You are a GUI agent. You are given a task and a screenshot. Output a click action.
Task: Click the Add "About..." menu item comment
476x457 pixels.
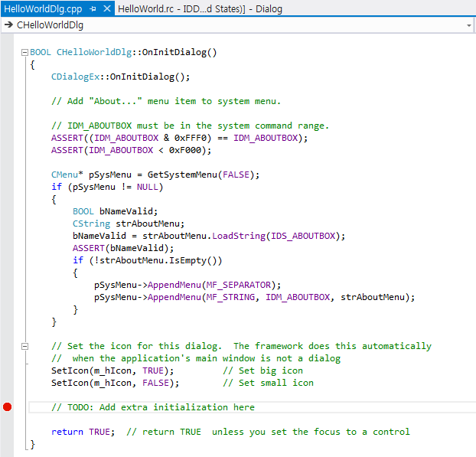pyautogui.click(x=166, y=101)
